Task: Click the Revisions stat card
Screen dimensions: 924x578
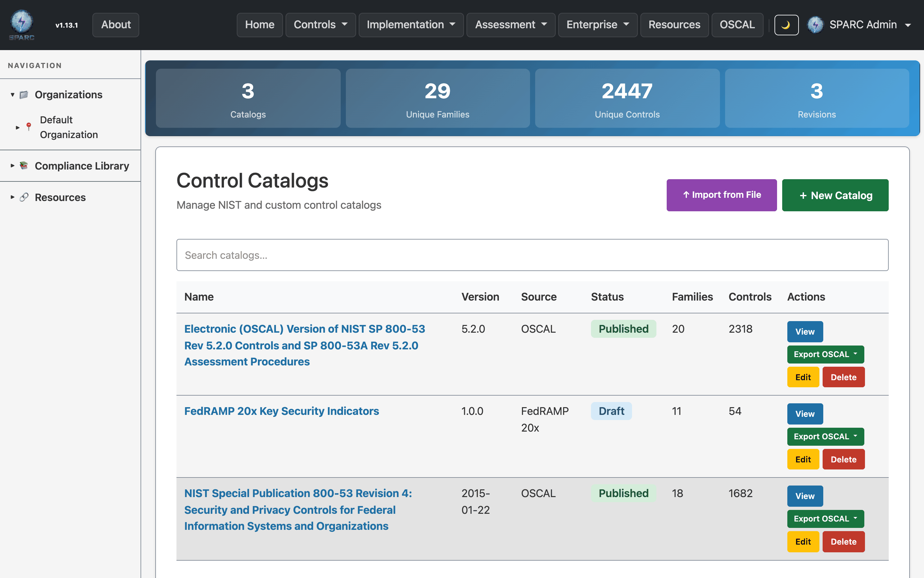Action: tap(817, 98)
